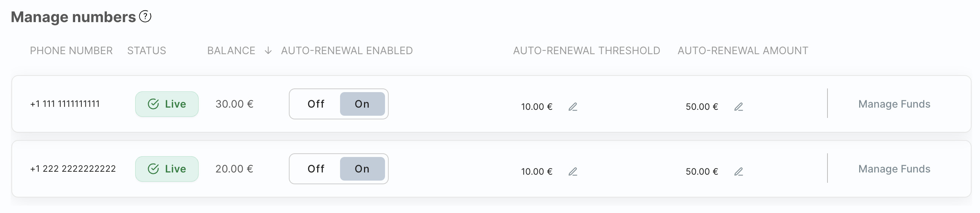
Task: Turn off auto-renewal for +1 222 2222222222
Action: (316, 169)
